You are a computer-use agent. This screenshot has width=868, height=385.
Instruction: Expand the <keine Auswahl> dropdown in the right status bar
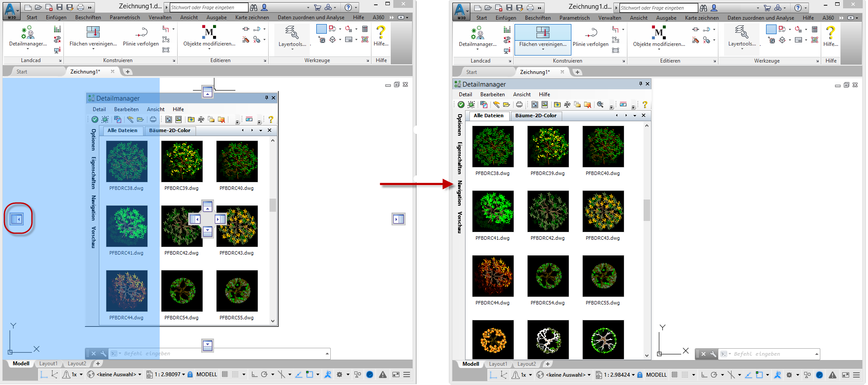click(x=589, y=375)
